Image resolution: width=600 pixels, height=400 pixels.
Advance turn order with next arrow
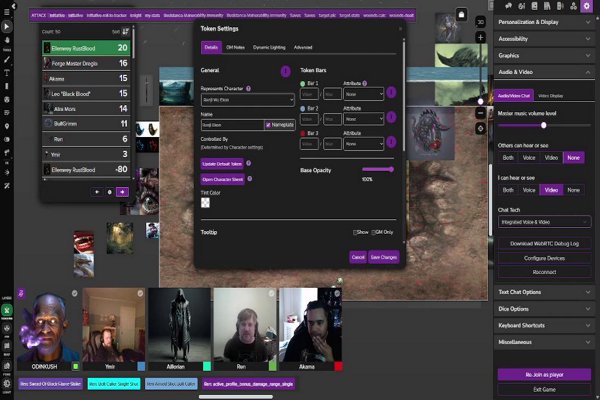tap(122, 192)
